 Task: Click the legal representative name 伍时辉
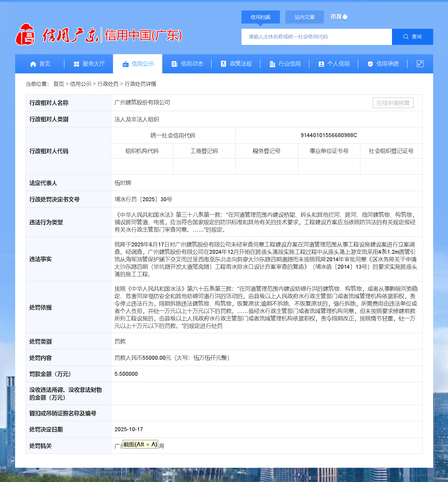click(123, 183)
